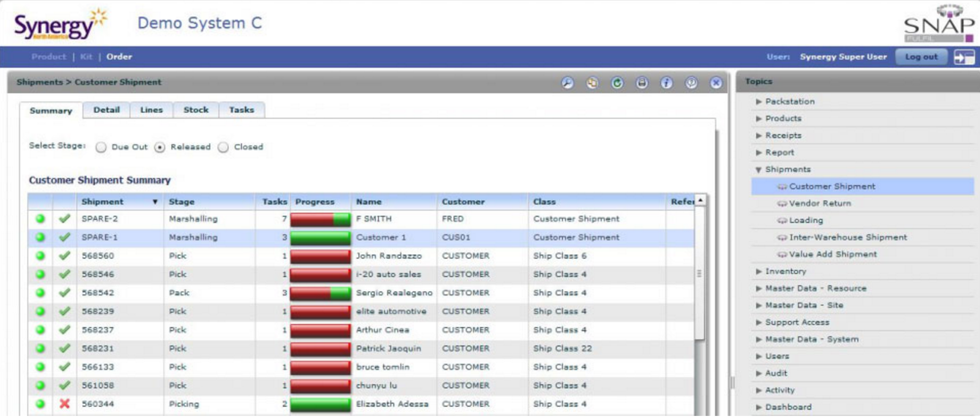The height and width of the screenshot is (420, 980).
Task: Select the Released stage radio button
Action: (160, 147)
